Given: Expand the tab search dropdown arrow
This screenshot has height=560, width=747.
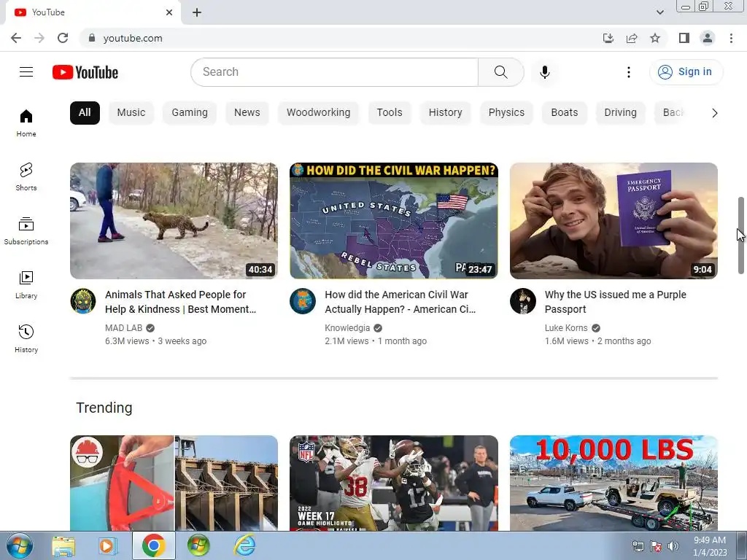Looking at the screenshot, I should 659,12.
